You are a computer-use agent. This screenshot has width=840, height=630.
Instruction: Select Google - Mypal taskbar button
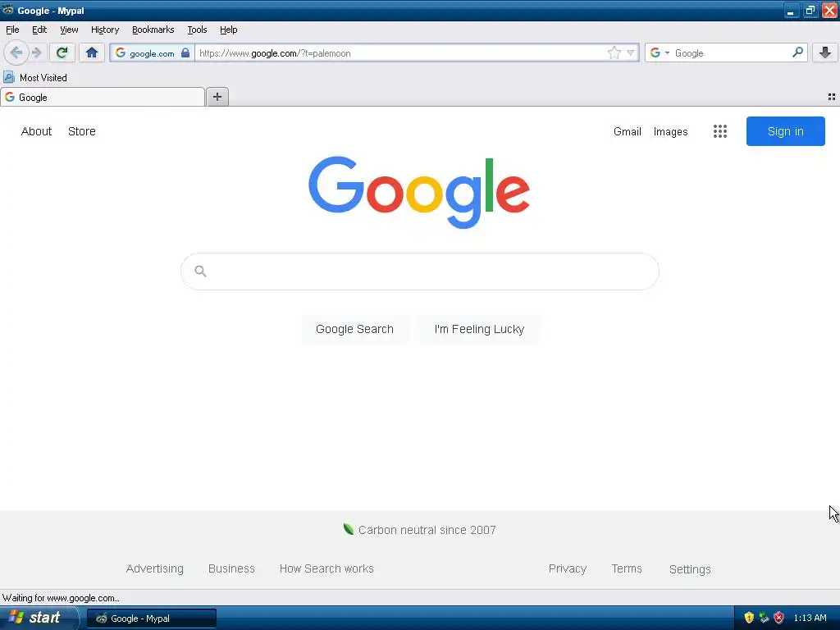point(152,619)
